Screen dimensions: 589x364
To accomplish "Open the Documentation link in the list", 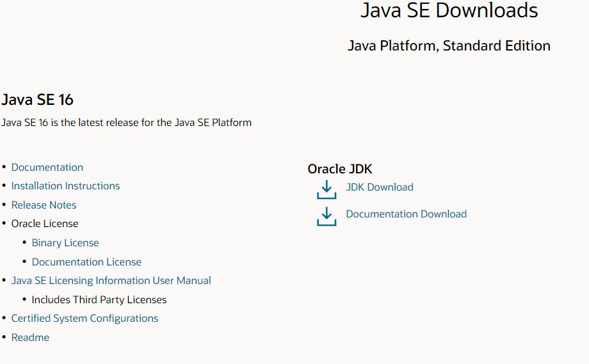I will 47,168.
